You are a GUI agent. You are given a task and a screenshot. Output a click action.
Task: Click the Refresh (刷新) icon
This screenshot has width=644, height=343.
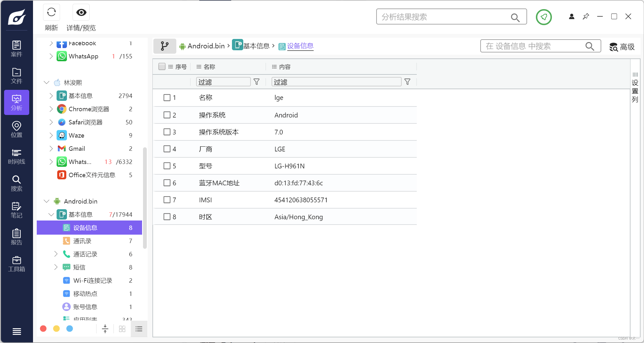coord(51,13)
